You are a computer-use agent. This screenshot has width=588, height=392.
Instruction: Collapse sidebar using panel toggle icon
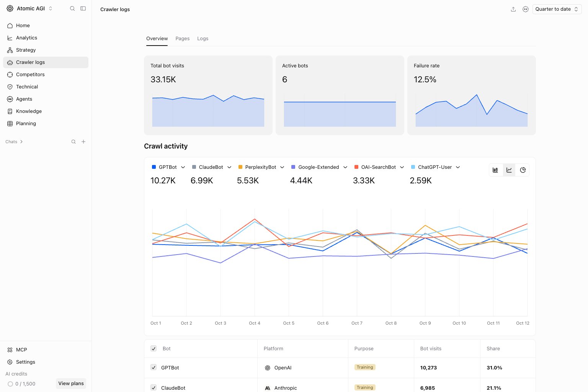click(83, 8)
